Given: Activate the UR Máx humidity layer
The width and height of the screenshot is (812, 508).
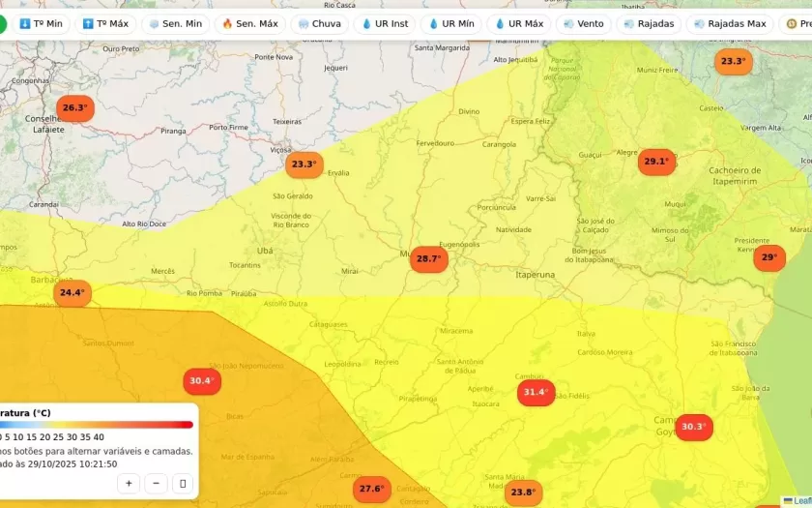Looking at the screenshot, I should click(519, 23).
